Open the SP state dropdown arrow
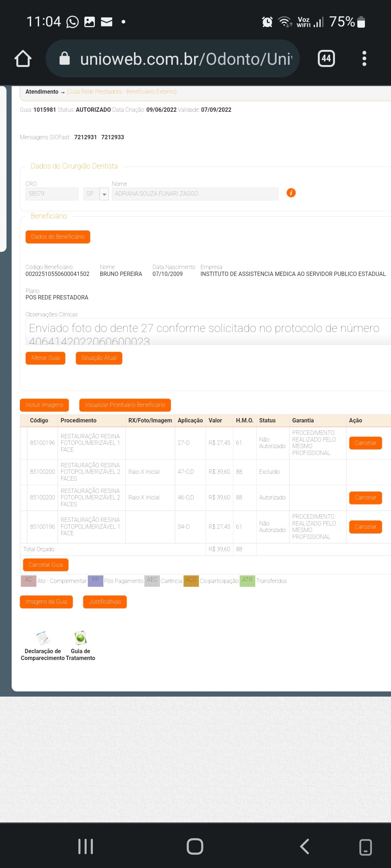The height and width of the screenshot is (868, 391). coord(104,194)
